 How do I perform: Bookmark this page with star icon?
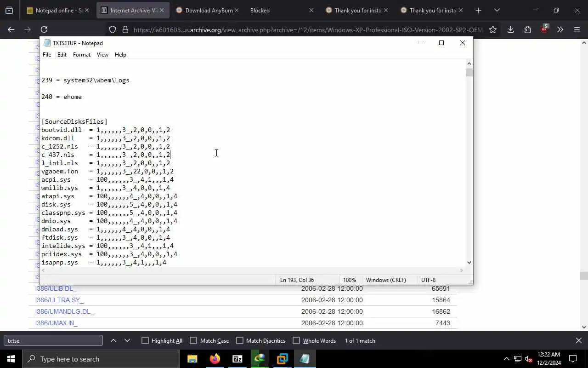pos(493,29)
